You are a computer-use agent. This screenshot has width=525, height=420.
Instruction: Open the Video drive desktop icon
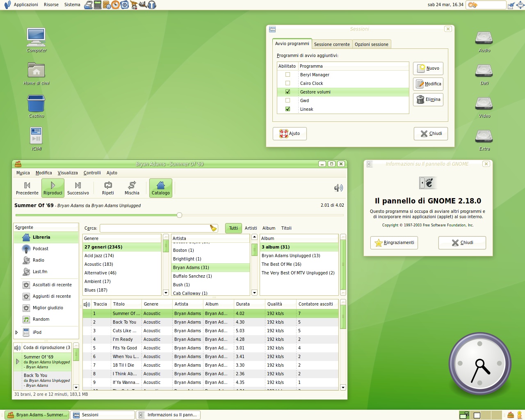(x=484, y=107)
